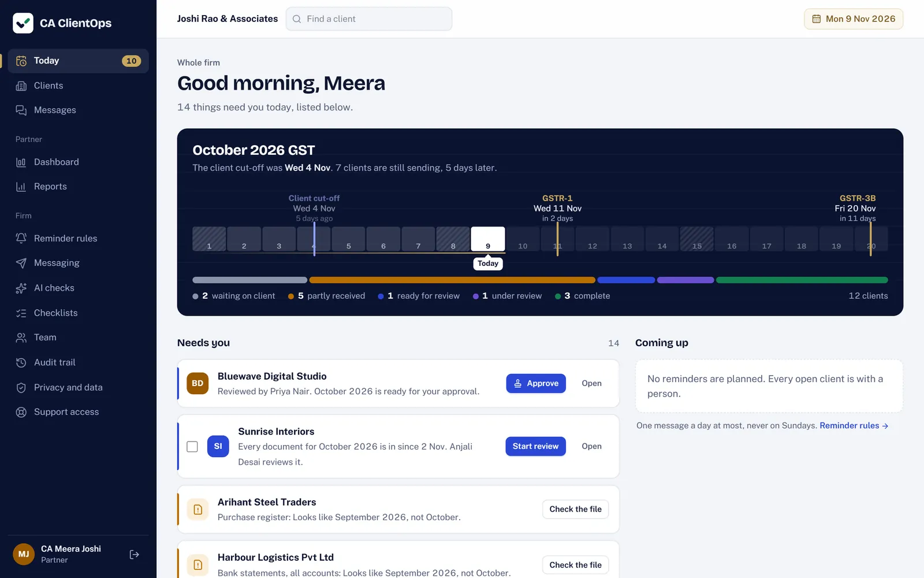Click the sign out icon beside Meera Joshi
924x578 pixels.
(x=135, y=554)
